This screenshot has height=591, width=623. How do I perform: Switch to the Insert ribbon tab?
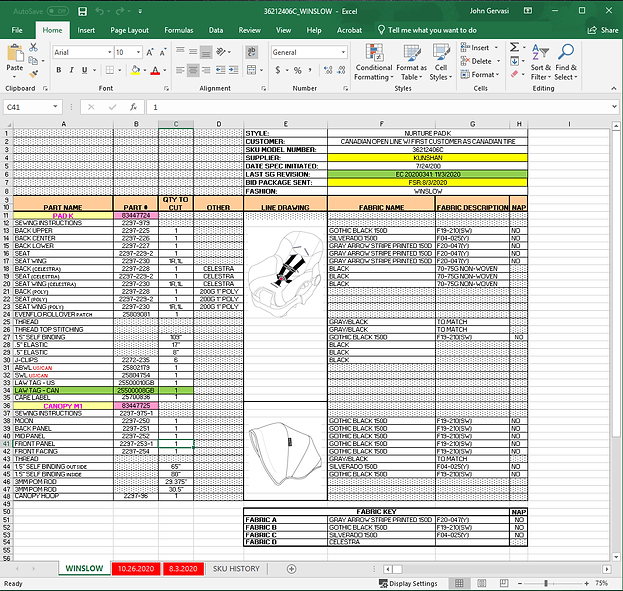[x=86, y=30]
